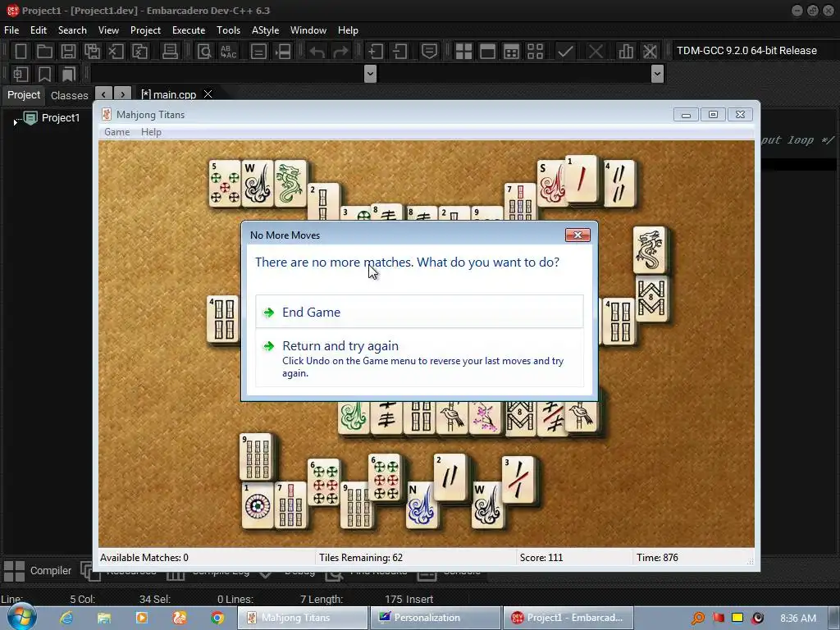The width and height of the screenshot is (840, 630).
Task: Launch Google Chrome from the taskbar
Action: [x=217, y=618]
